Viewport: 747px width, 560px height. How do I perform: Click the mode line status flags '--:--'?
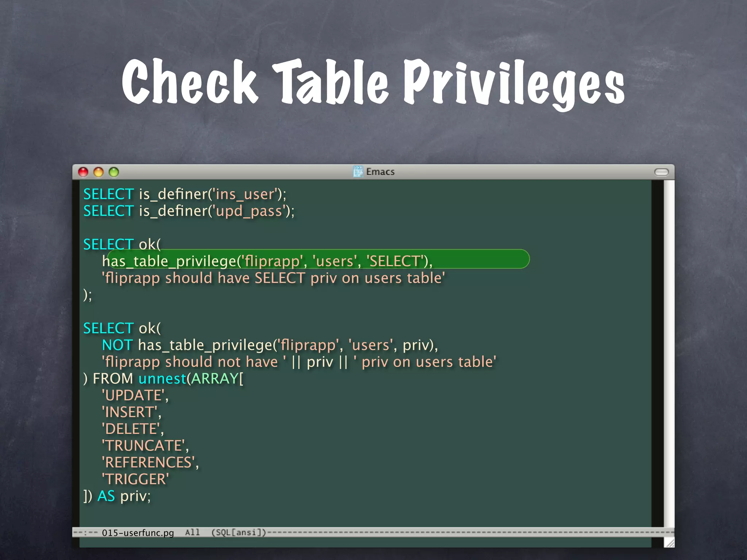[x=85, y=533]
